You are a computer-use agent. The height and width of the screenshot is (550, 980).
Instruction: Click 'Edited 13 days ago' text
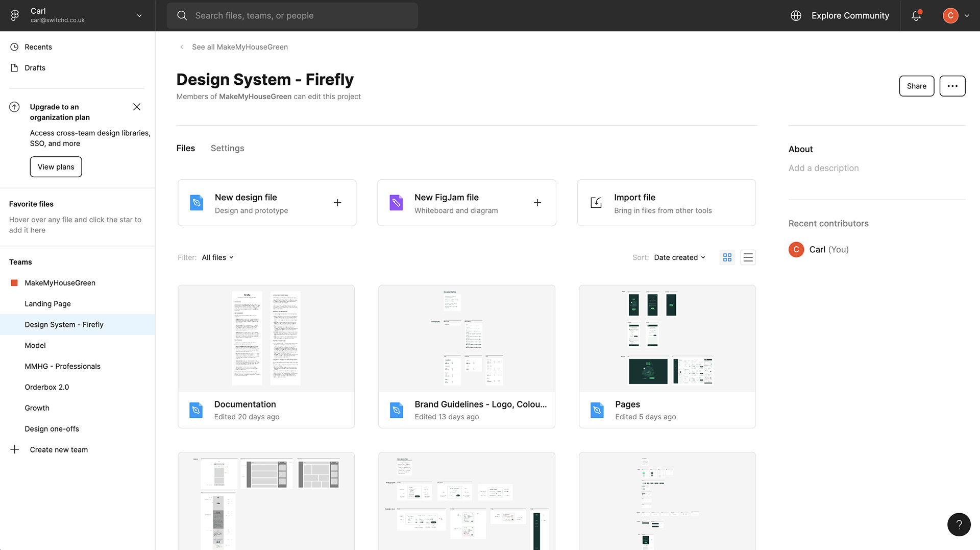pyautogui.click(x=447, y=417)
